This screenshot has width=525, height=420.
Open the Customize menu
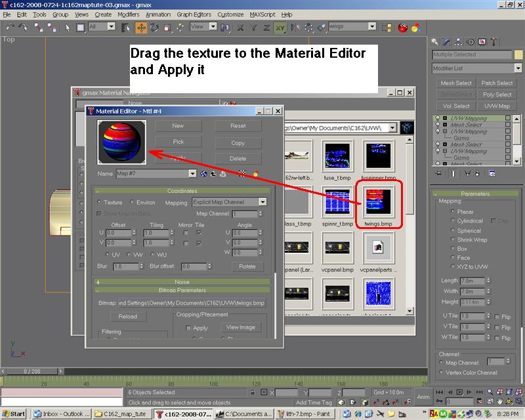tap(230, 14)
